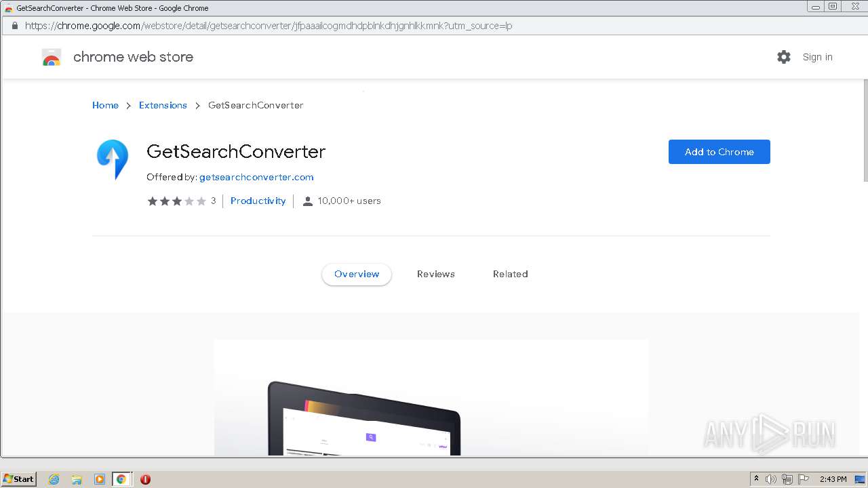Click the Chrome Web Store rainbow logo
Screen dimensions: 868x488
point(52,57)
